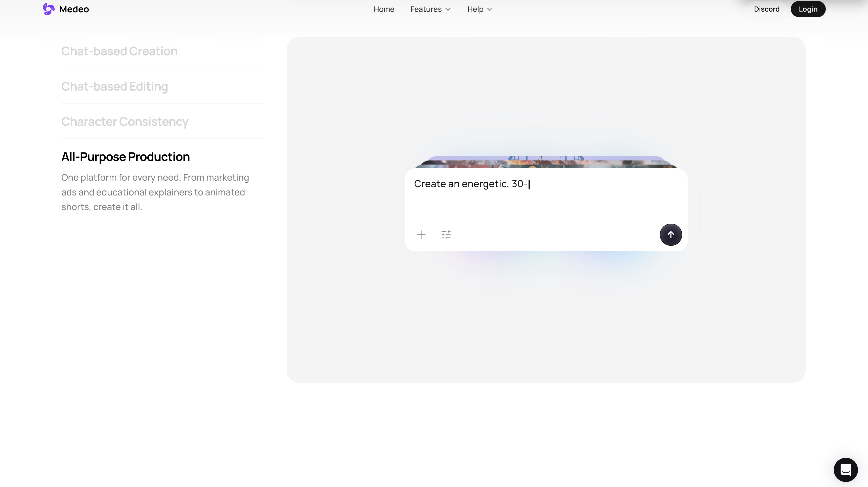The image size is (868, 487).
Task: Go to the Home nav link
Action: (384, 9)
